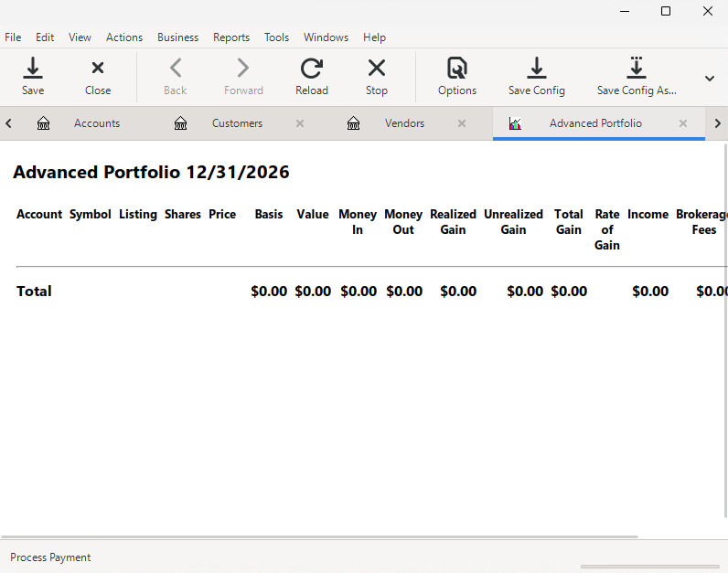Minimize the application window
The image size is (728, 573).
pos(625,11)
